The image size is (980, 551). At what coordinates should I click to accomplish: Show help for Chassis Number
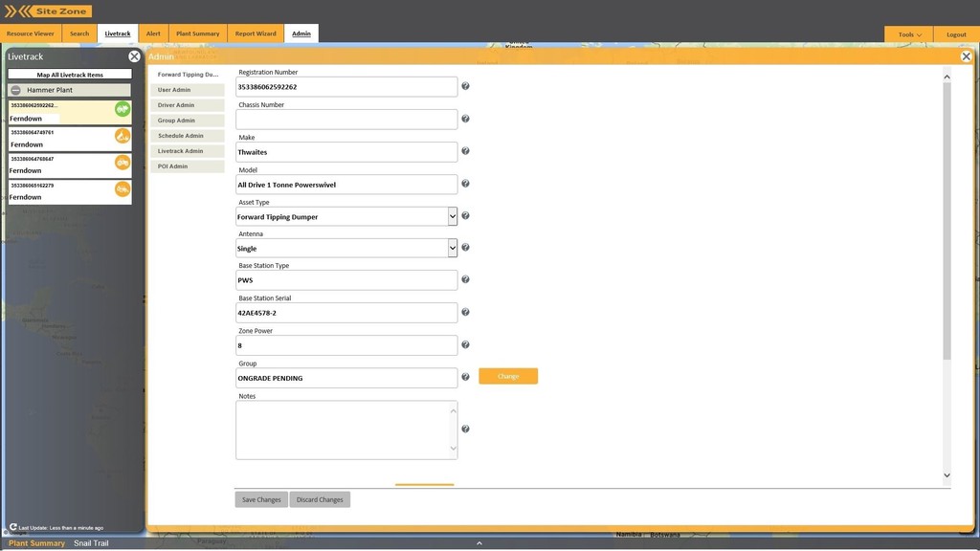(x=465, y=119)
